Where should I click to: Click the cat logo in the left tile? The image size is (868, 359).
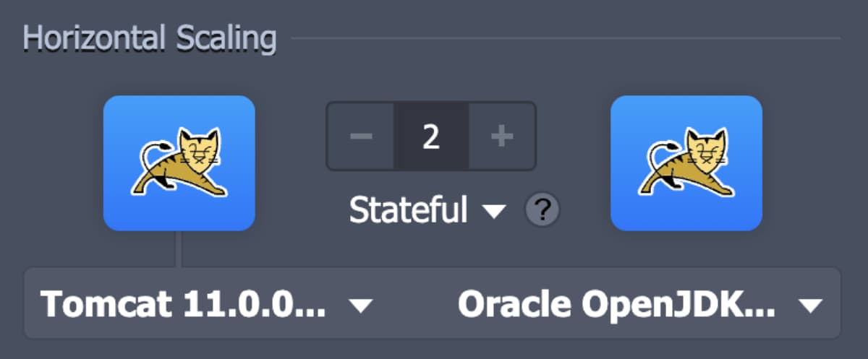pos(180,163)
